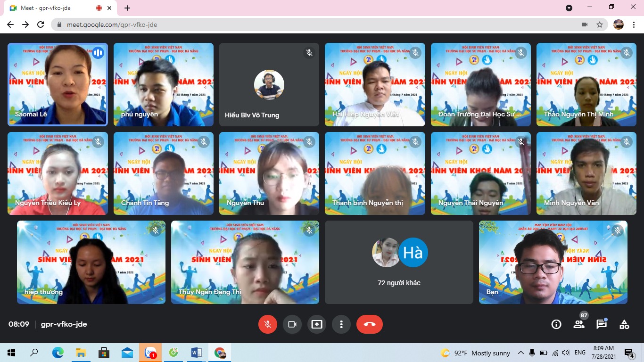Toggle the microphone mute button

[x=268, y=324]
